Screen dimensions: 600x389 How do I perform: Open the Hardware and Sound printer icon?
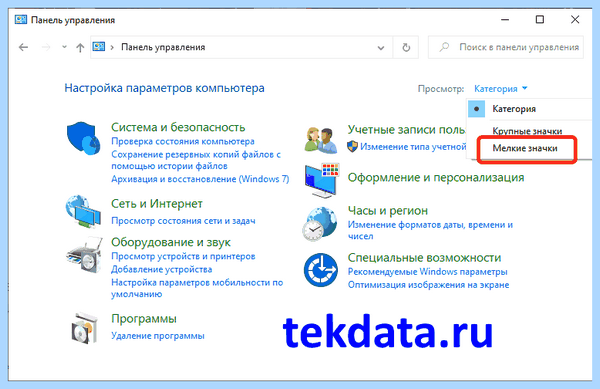(x=84, y=255)
